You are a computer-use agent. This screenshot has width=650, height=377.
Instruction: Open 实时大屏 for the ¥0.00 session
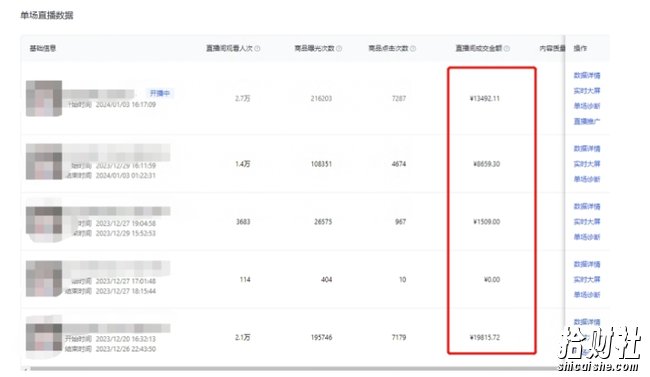tap(587, 280)
